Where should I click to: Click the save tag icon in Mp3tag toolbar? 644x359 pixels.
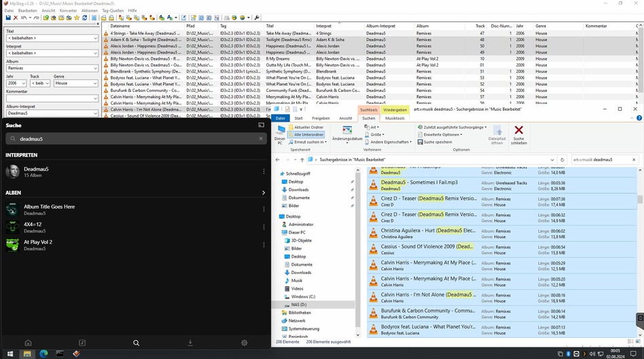[x=8, y=18]
